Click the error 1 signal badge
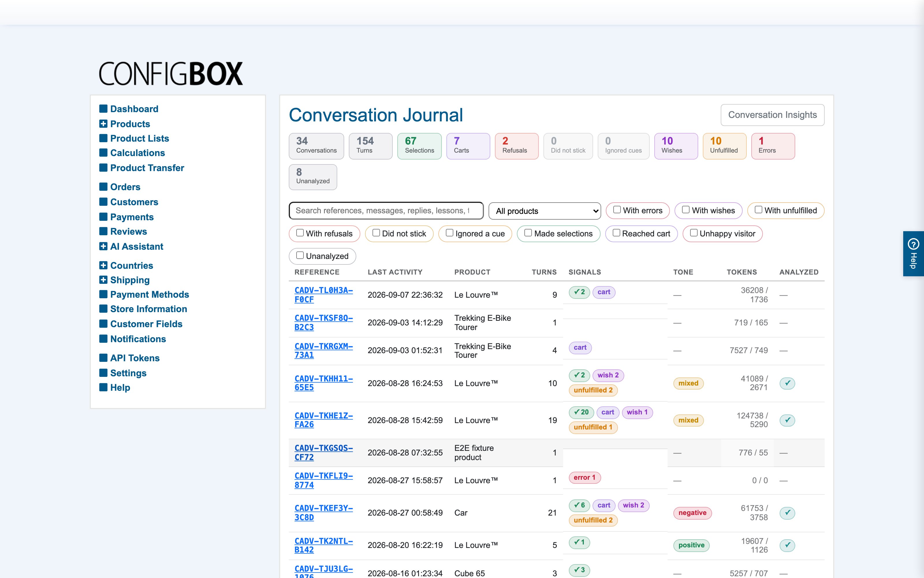This screenshot has width=924, height=578. [584, 477]
